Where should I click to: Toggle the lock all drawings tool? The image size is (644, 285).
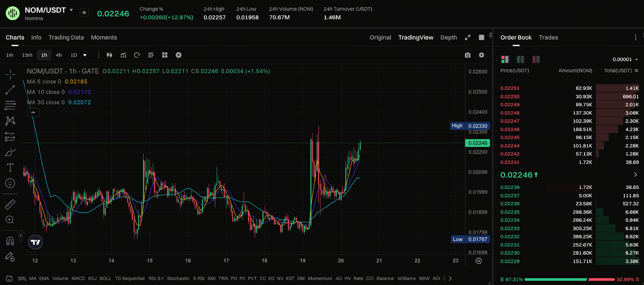coord(10,256)
